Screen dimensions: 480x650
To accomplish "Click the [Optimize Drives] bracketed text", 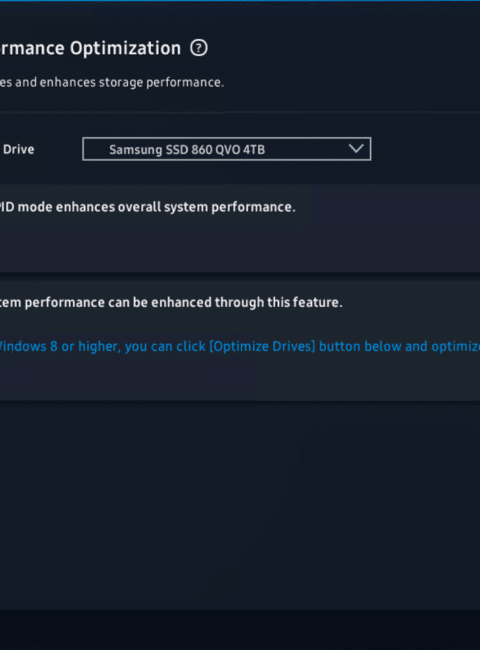I will coord(262,346).
